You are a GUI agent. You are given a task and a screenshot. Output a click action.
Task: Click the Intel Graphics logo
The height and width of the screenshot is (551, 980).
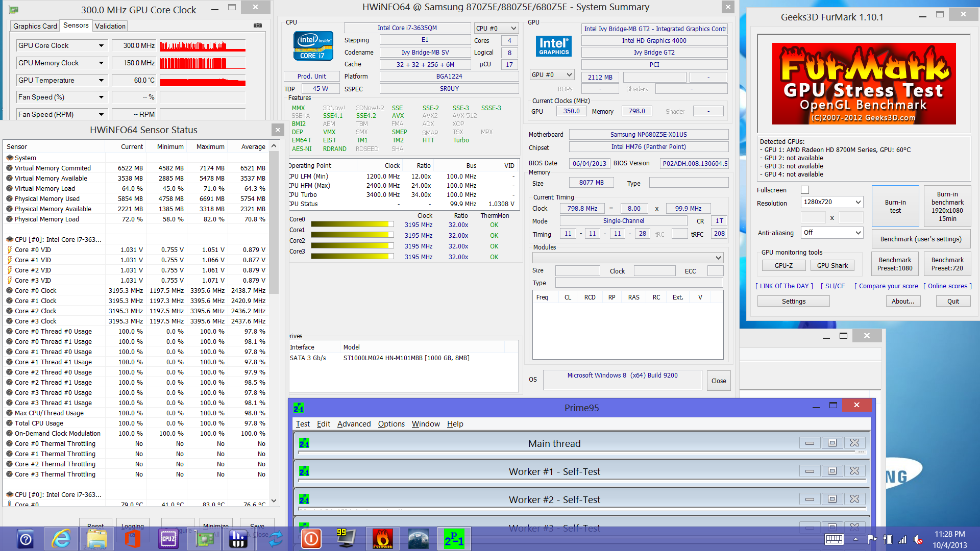554,46
